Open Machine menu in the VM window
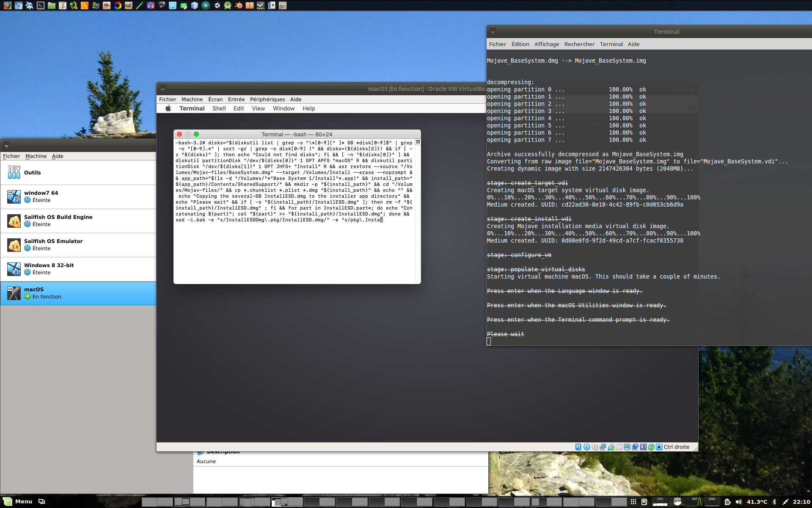812x508 pixels. click(x=192, y=99)
